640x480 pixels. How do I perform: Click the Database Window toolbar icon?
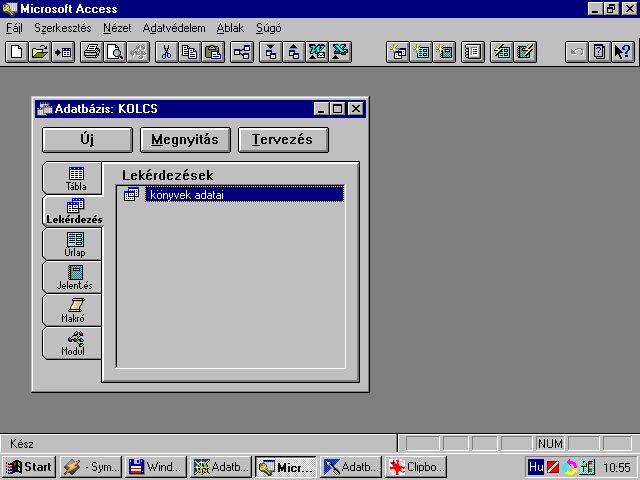tap(473, 52)
